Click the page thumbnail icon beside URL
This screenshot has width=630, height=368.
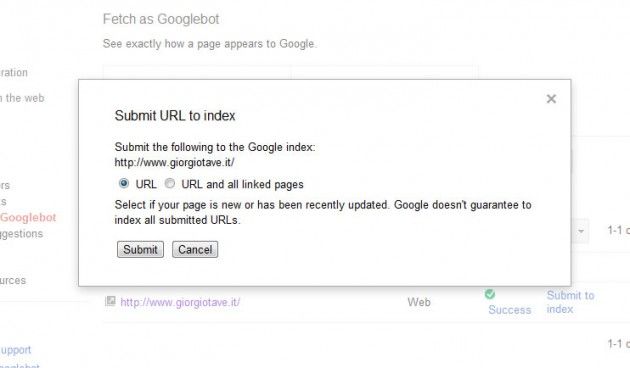click(110, 301)
